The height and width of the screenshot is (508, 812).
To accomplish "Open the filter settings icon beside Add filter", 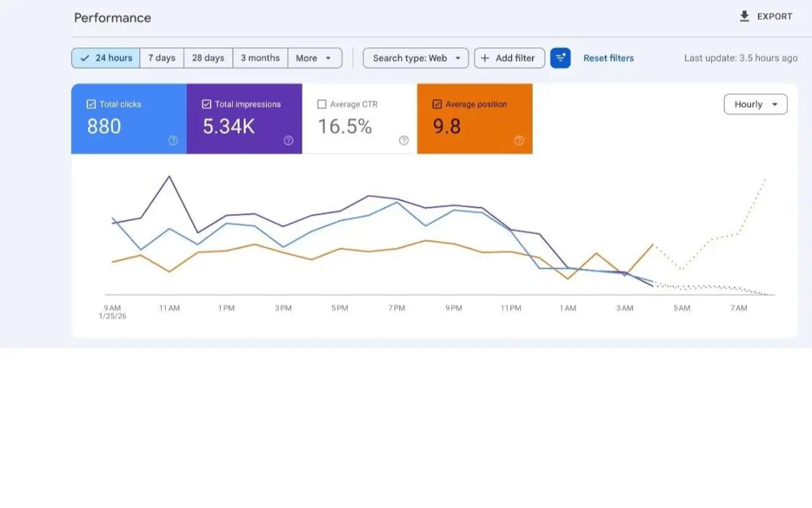I will (560, 58).
